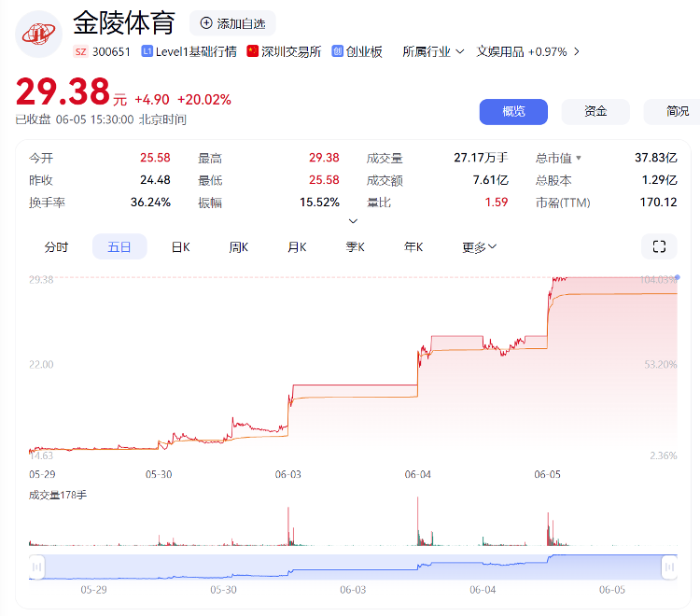Click the current price 29.38 元
Viewport: 700px width, 616px height.
tap(72, 92)
